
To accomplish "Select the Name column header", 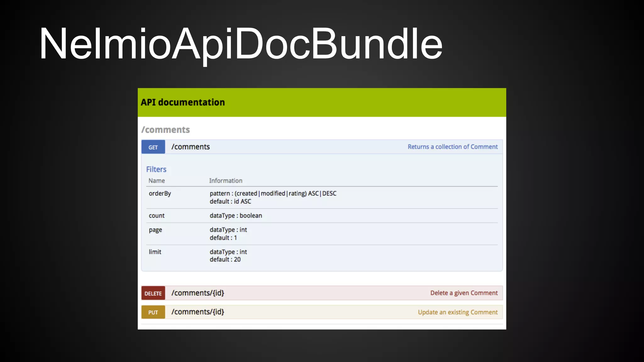I will [x=157, y=181].
